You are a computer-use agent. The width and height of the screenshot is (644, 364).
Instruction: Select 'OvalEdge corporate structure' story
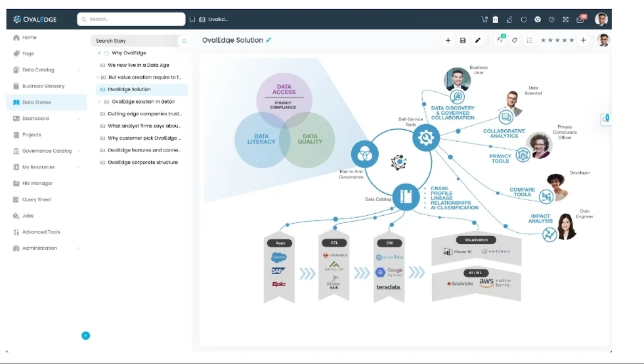coord(142,163)
